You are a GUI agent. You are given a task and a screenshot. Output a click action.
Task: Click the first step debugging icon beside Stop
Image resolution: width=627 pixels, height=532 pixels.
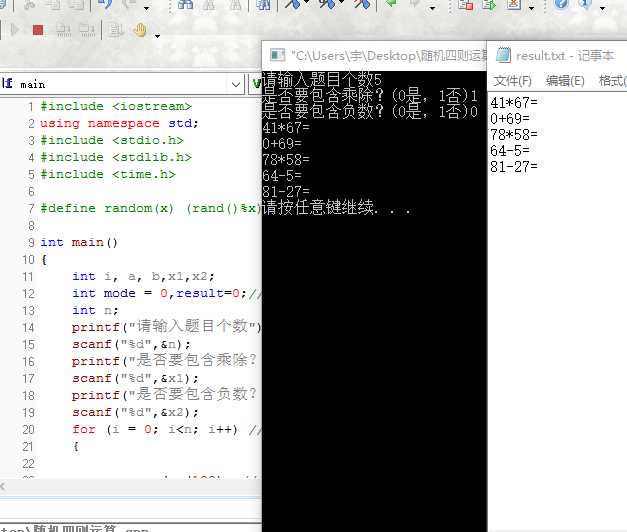(64, 30)
